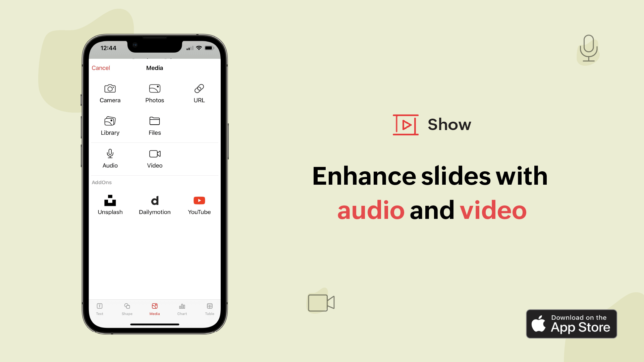Select the Chart toolbar item
This screenshot has width=644, height=362.
182,308
